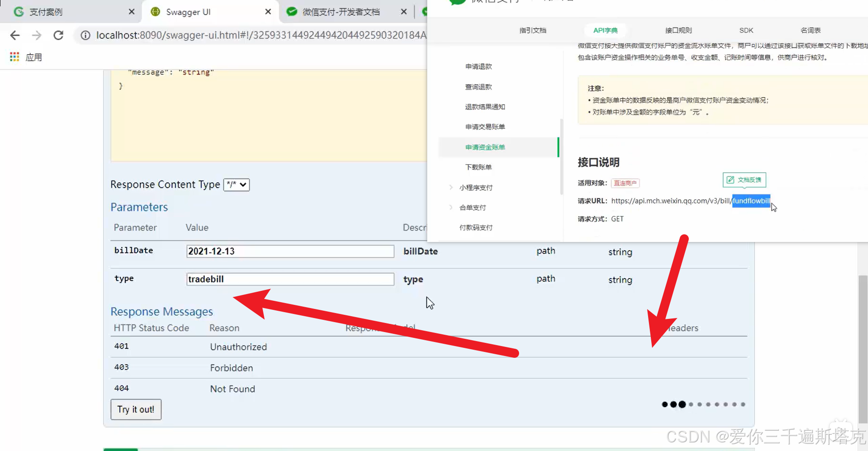Image resolution: width=868 pixels, height=451 pixels.
Task: Click the localhost address bar URL
Action: 261,35
